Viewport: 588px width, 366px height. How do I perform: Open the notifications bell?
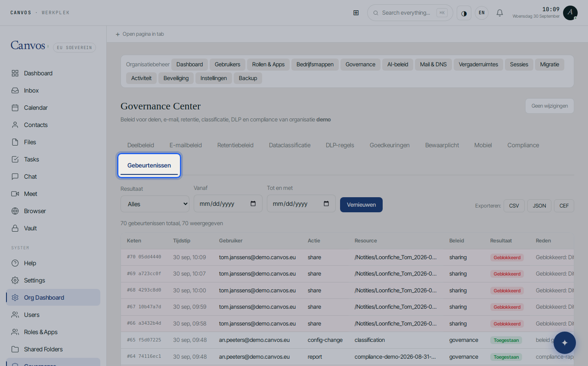(x=500, y=13)
